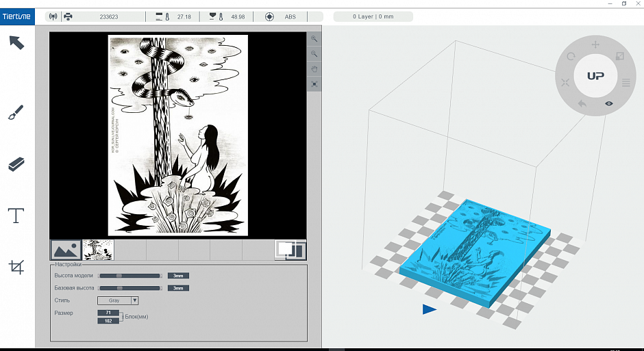Screen dimensions: 644x351
Task: Click platform temperature value 48.98
Action: (x=238, y=17)
